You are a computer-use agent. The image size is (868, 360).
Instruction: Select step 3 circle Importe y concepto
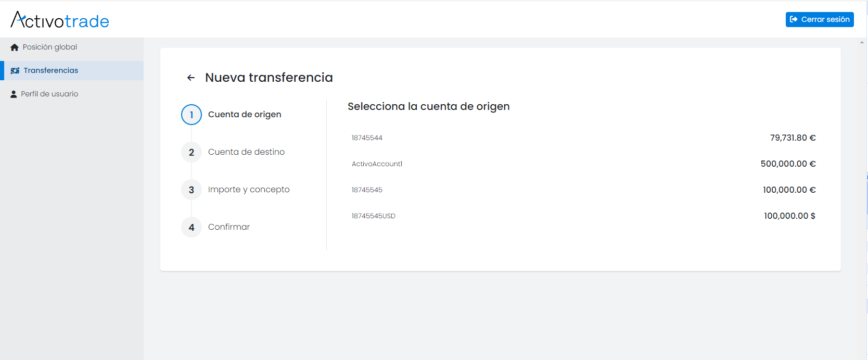192,190
